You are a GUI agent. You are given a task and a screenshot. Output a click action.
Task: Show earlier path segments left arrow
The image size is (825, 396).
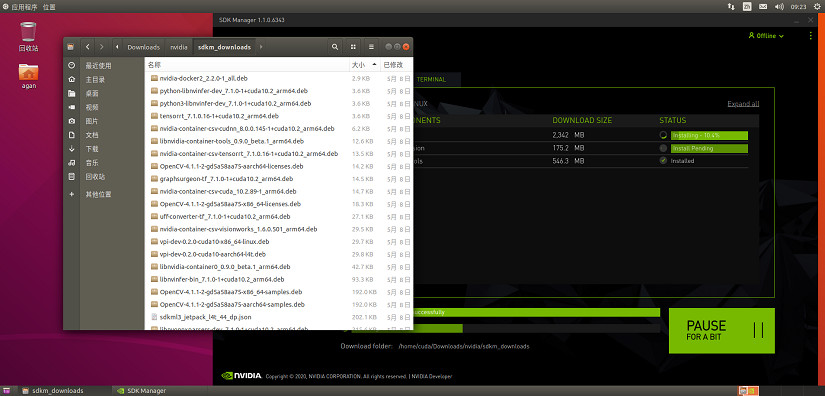click(x=117, y=47)
